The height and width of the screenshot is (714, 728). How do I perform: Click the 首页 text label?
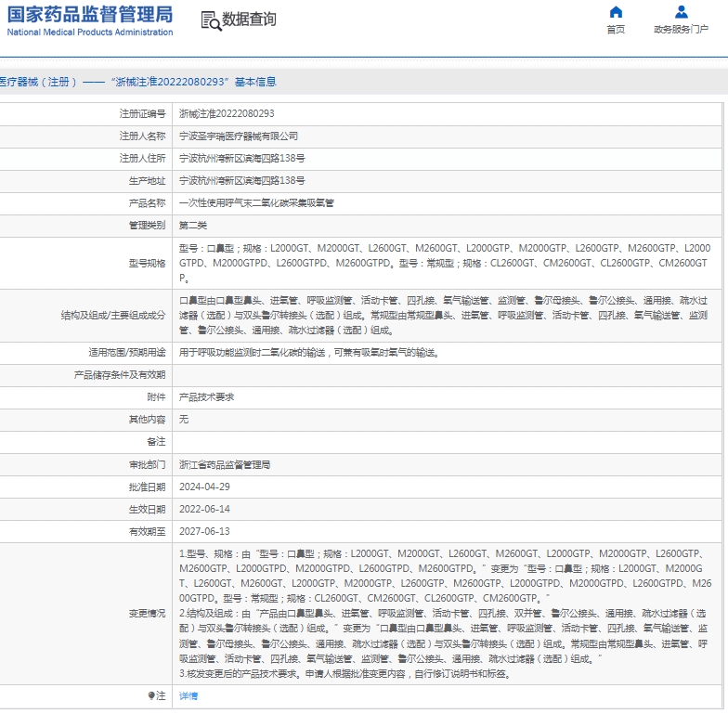pos(616,30)
